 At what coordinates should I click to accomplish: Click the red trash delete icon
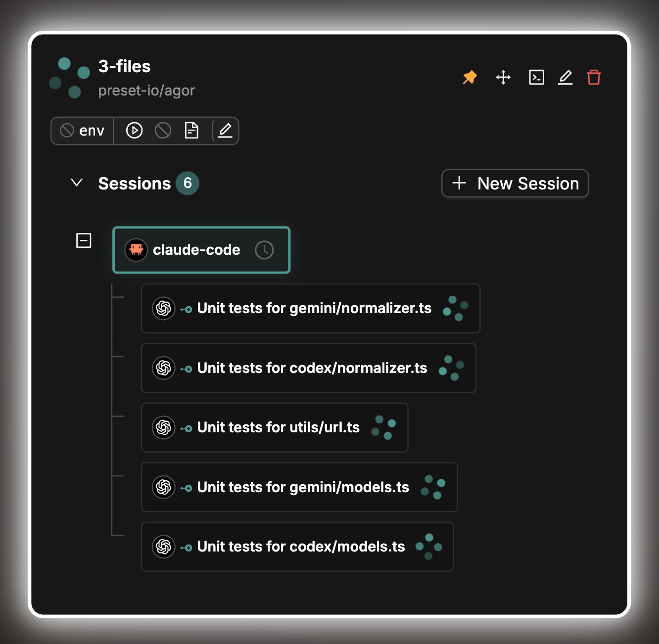pyautogui.click(x=594, y=77)
